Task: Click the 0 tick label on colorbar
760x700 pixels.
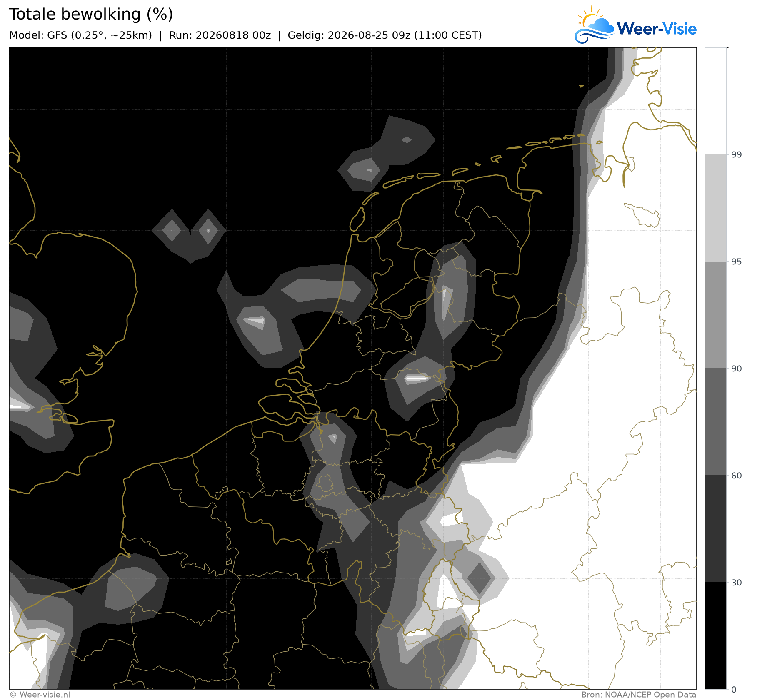Action: coord(734,690)
